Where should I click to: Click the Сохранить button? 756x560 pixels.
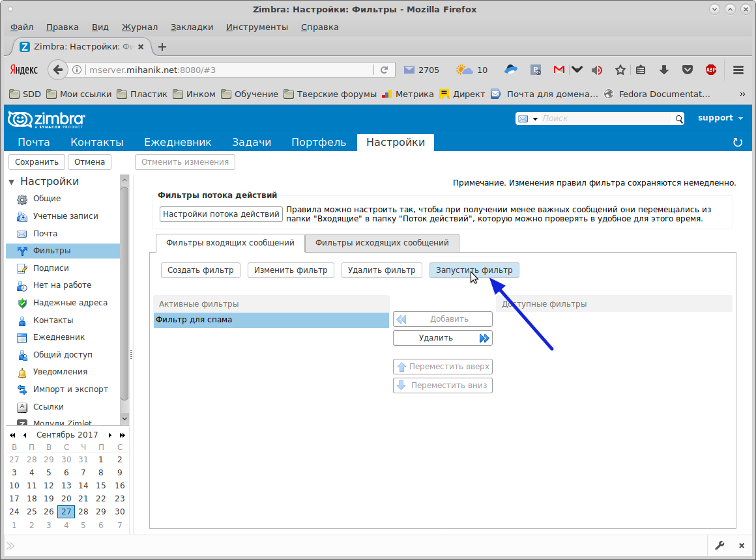(36, 162)
